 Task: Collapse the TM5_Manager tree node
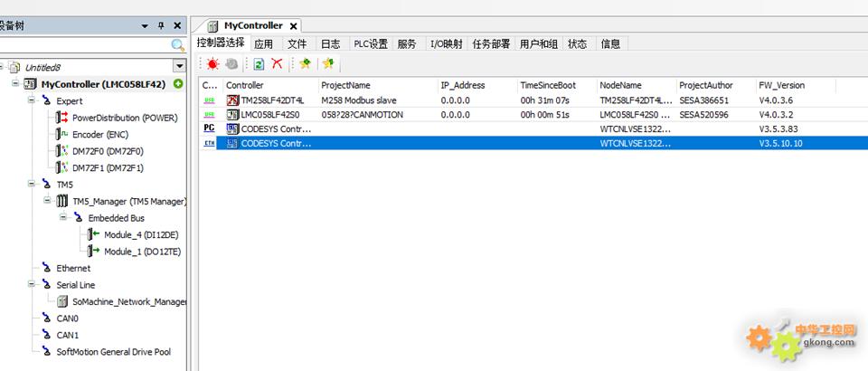(48, 200)
